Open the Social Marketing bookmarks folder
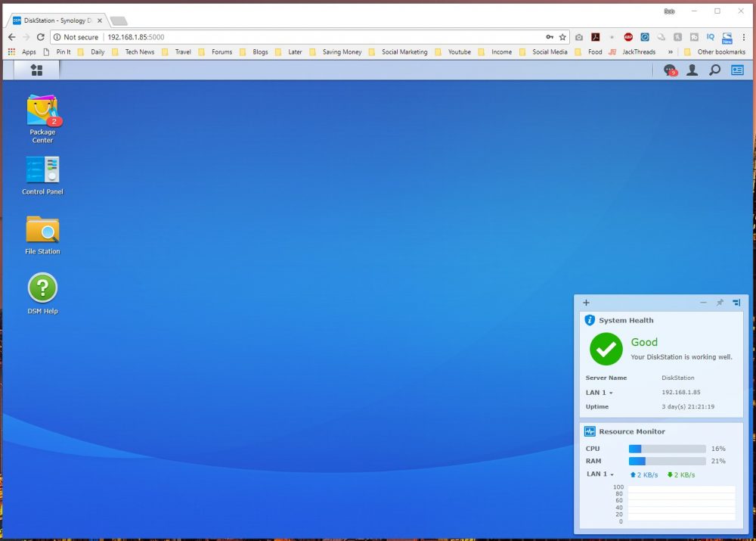756x541 pixels. (398, 51)
